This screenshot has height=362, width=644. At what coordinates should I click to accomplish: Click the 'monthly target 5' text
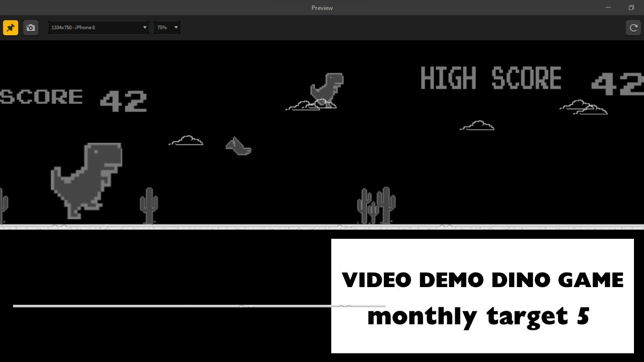click(478, 316)
